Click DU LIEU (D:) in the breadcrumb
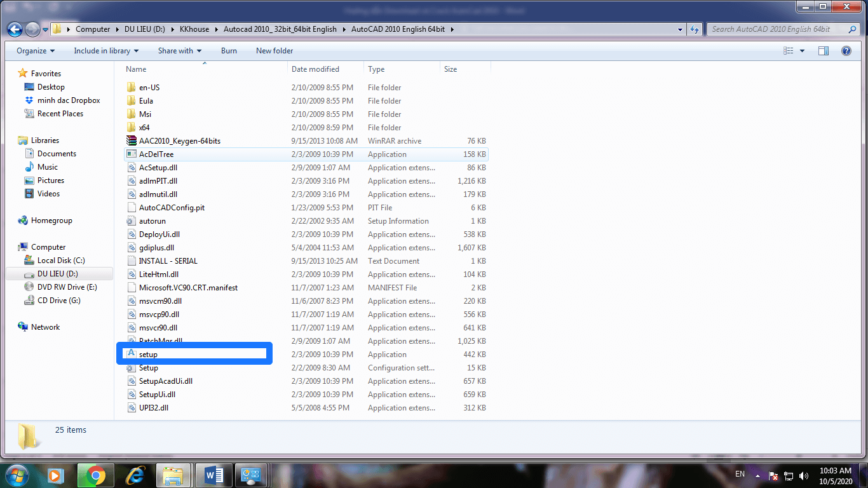Viewport: 868px width, 488px height. coord(146,29)
